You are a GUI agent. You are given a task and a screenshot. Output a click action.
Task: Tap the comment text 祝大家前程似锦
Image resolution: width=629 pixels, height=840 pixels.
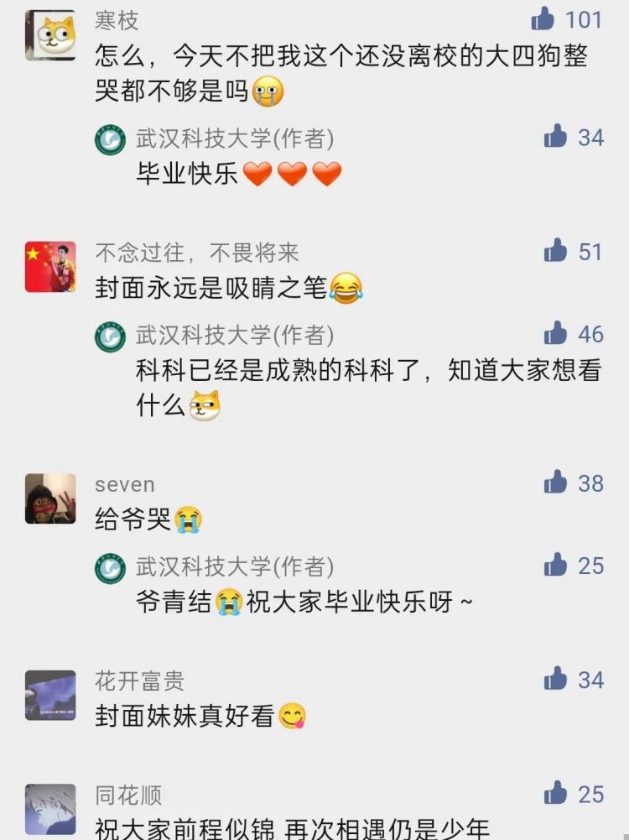tap(185, 829)
